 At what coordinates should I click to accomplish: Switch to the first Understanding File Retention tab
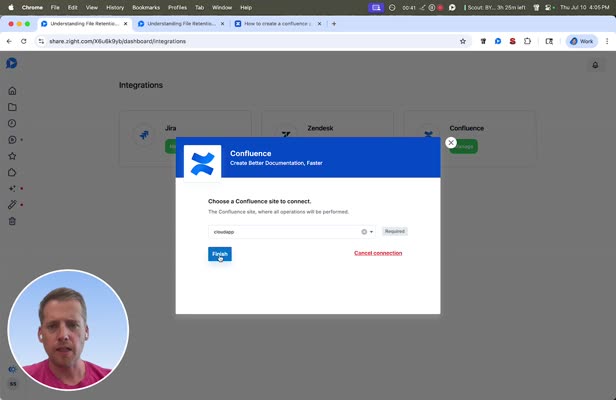pos(84,24)
